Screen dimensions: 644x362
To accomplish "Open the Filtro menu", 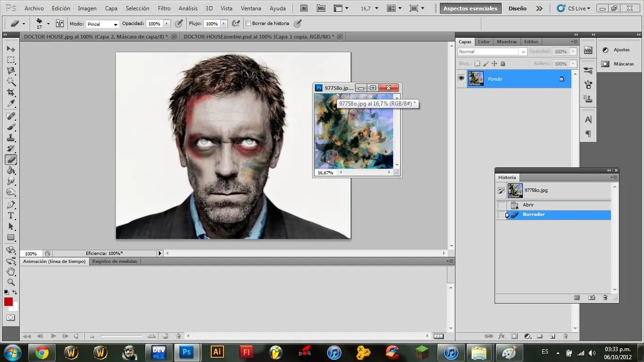I will 164,8.
